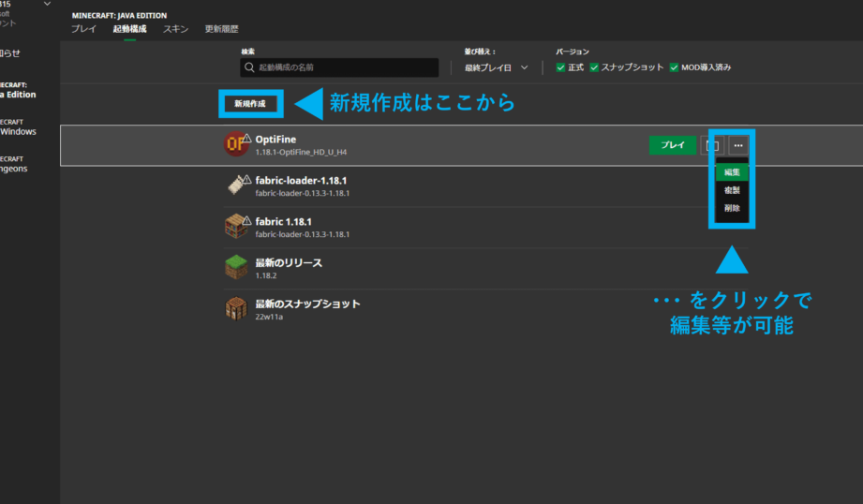This screenshot has width=863, height=504.
Task: Click the crafting table icon for 最新のスナップショット
Action: (x=236, y=308)
